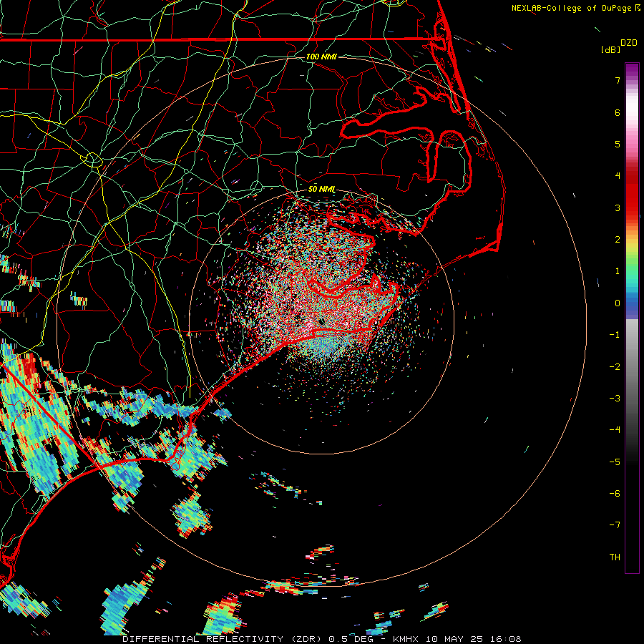This screenshot has width=644, height=644.
Task: Click the legend value -2
Action: tap(615, 367)
